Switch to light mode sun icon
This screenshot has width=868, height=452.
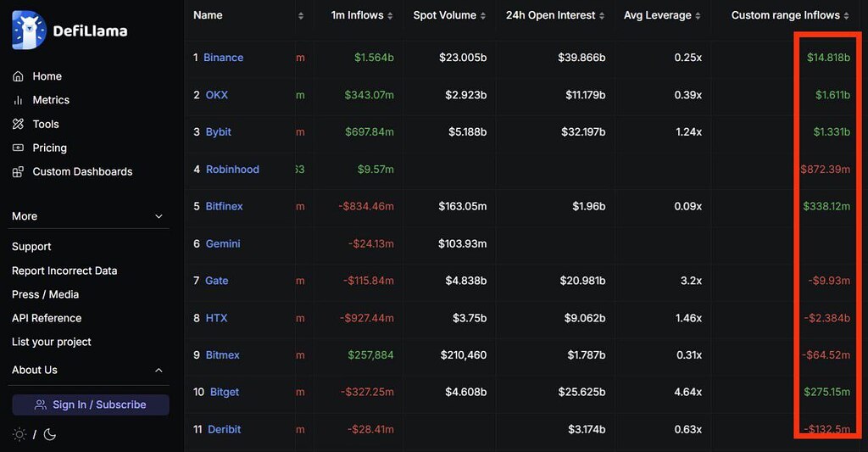19,434
